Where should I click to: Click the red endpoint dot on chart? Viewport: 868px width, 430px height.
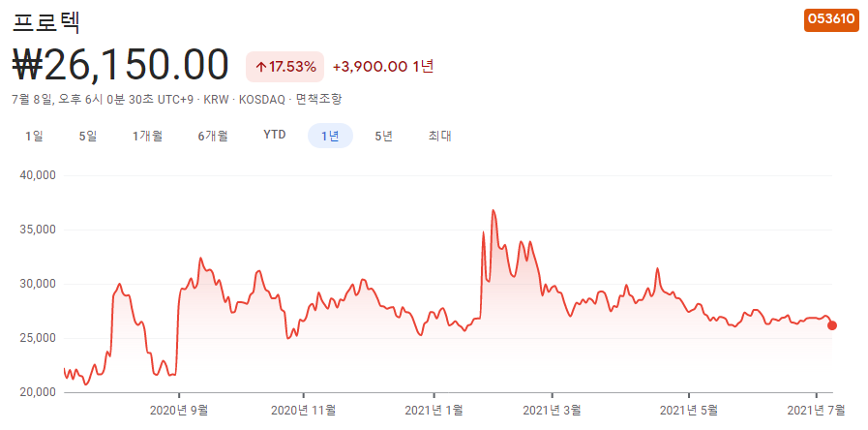coord(831,325)
